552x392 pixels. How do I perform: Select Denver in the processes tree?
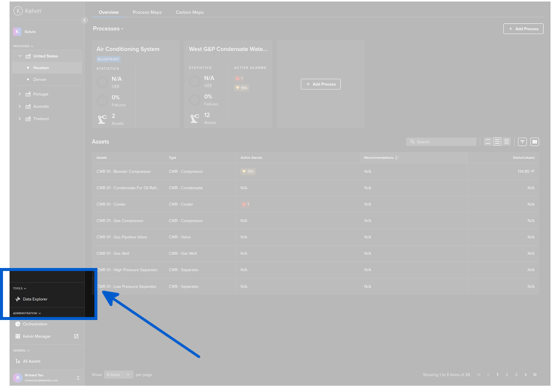[x=40, y=79]
